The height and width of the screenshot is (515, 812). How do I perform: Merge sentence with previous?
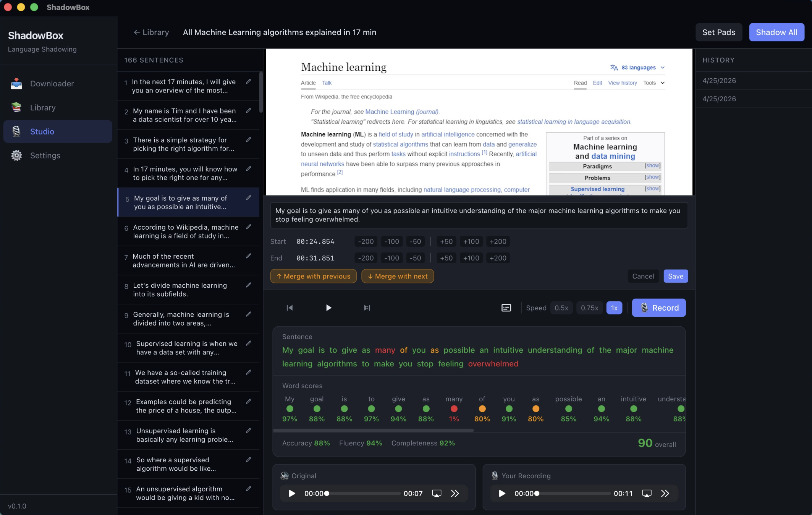313,276
